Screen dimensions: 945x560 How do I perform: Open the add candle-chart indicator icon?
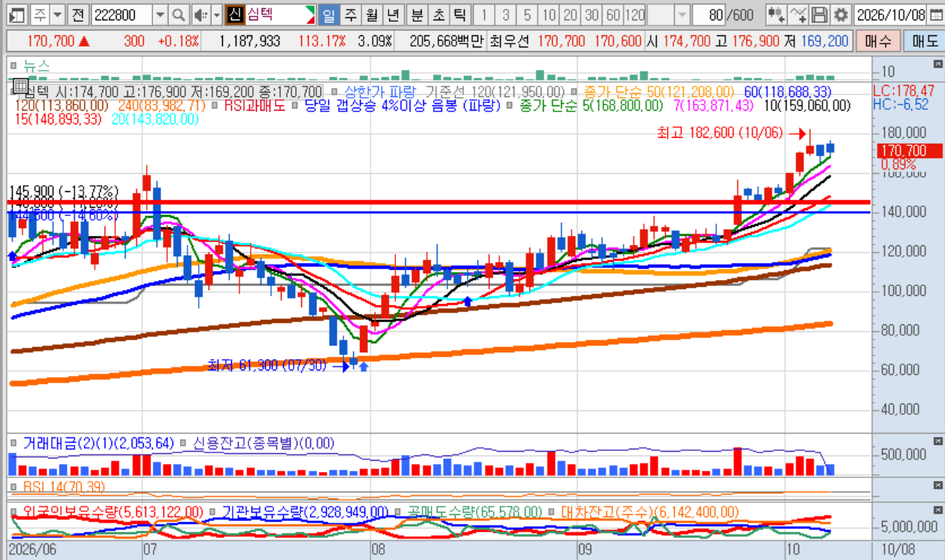(776, 14)
